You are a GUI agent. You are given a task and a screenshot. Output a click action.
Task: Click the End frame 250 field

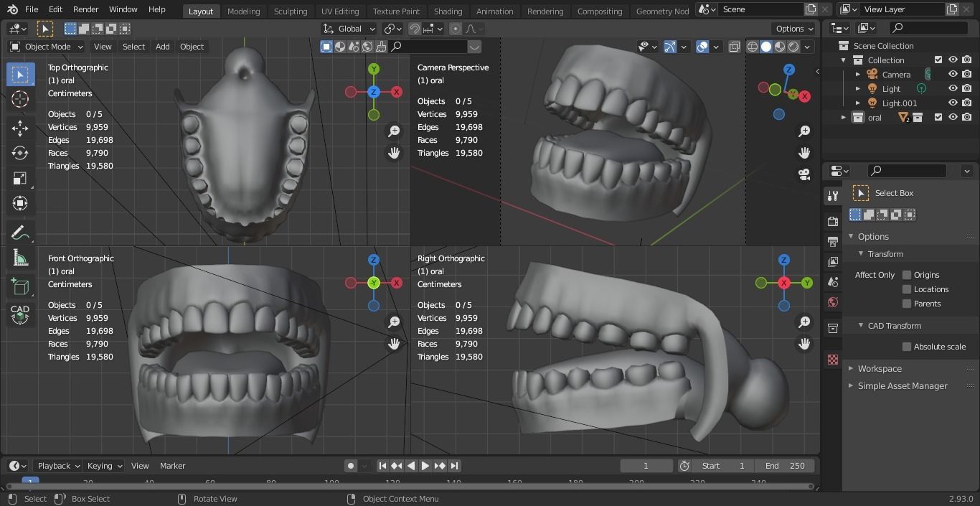point(783,466)
